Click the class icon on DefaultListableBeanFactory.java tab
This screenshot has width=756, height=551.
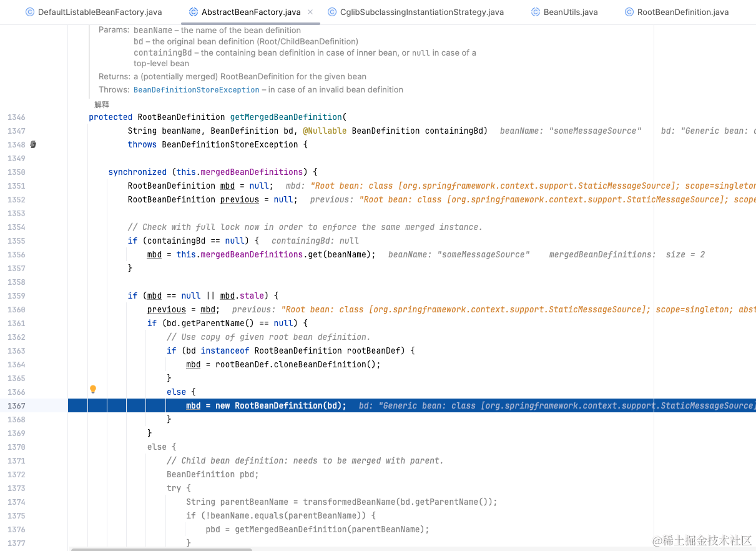point(30,12)
